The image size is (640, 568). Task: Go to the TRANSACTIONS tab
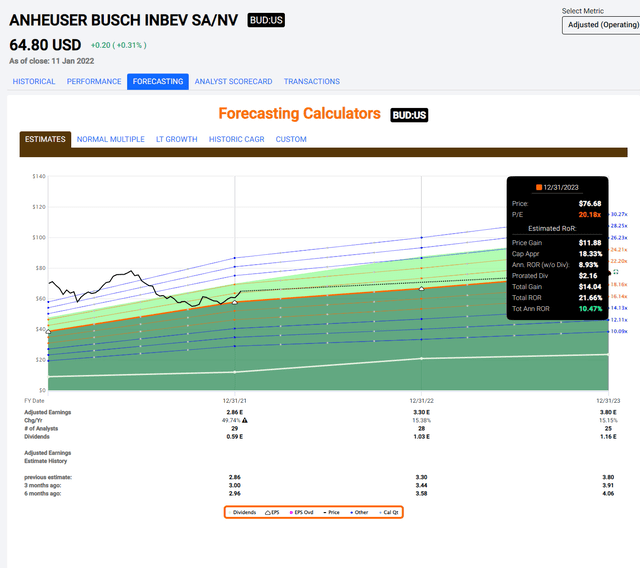[x=312, y=82]
